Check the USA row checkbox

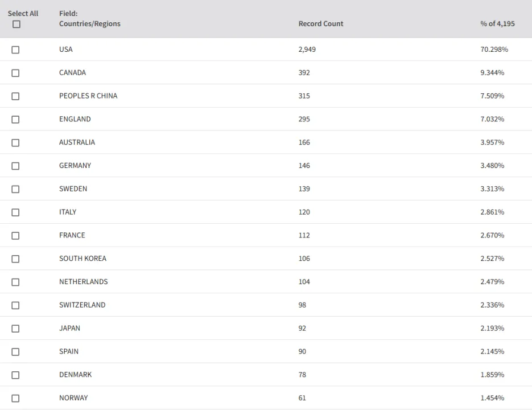pyautogui.click(x=15, y=50)
